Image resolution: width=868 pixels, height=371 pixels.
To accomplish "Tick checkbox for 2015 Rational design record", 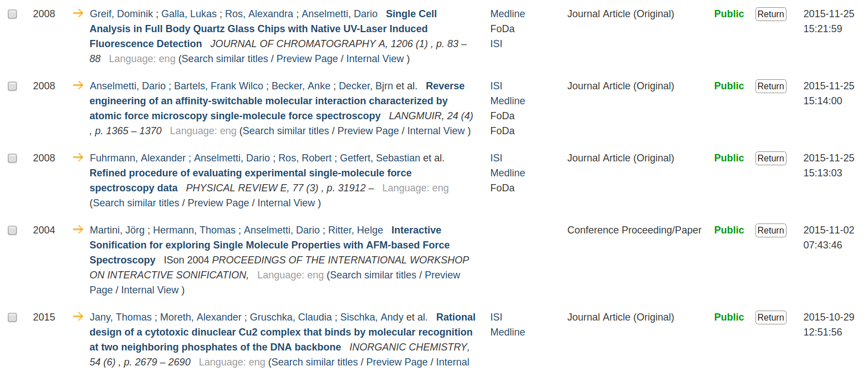I will pyautogui.click(x=12, y=318).
